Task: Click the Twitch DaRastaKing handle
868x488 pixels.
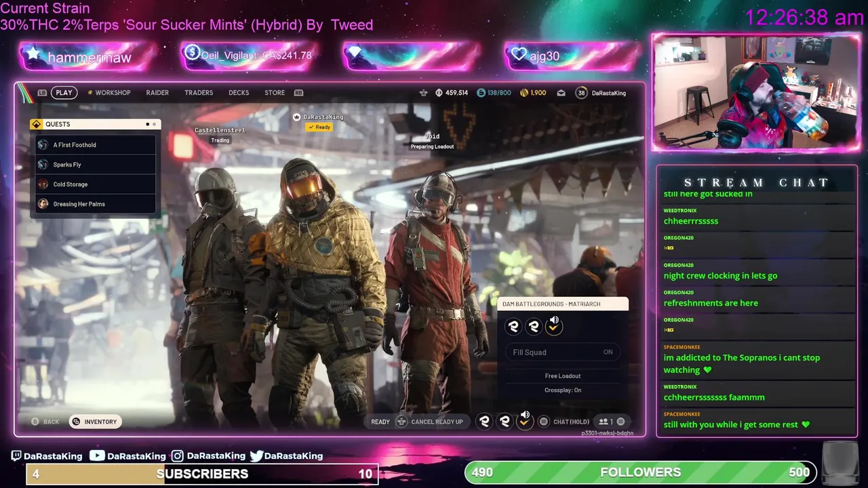Action: [x=47, y=456]
